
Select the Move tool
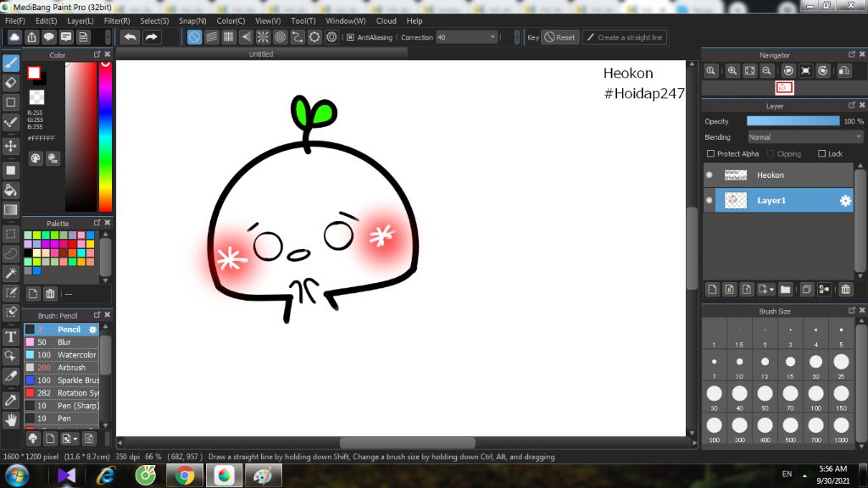(x=10, y=146)
